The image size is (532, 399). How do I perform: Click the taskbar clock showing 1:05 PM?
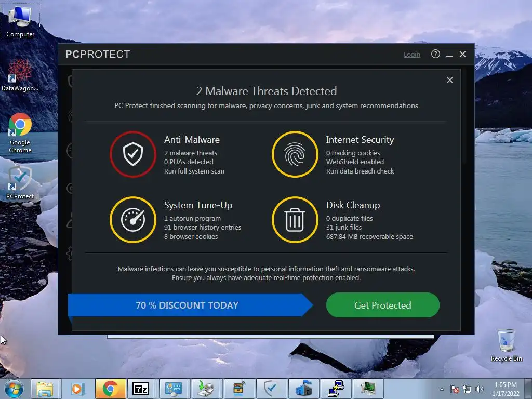tap(506, 389)
